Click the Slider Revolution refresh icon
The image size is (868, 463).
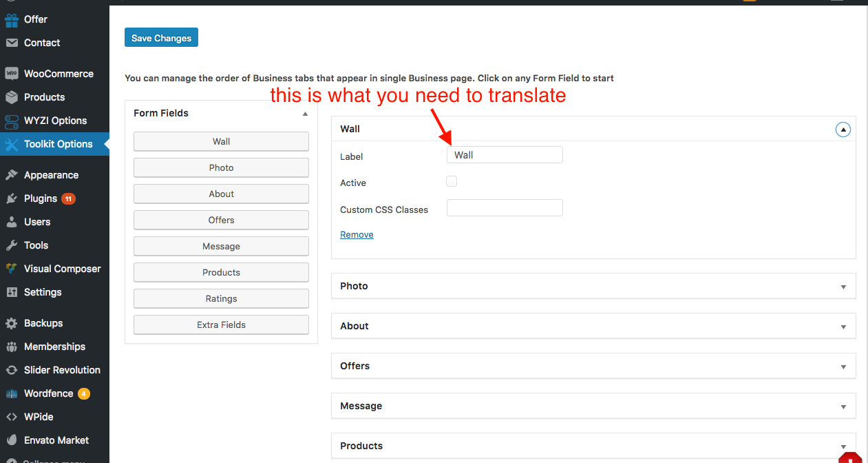point(11,370)
